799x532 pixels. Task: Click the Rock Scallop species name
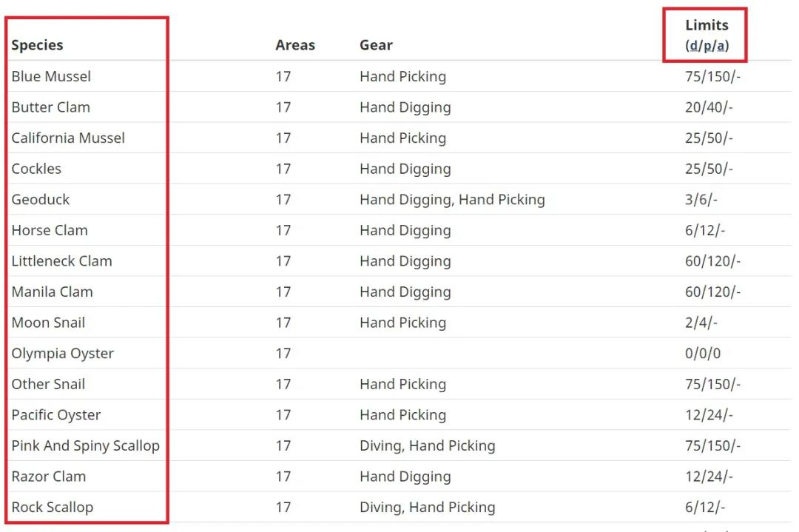(53, 507)
